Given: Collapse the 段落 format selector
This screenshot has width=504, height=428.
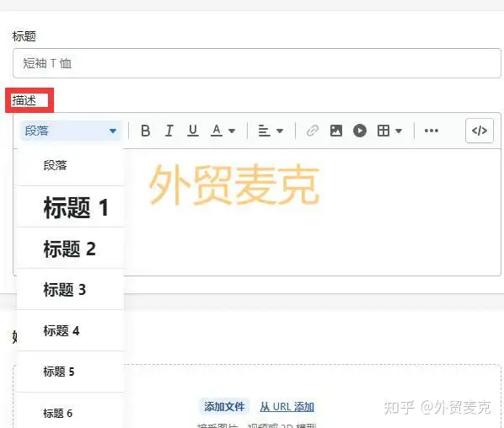Looking at the screenshot, I should pos(71,131).
